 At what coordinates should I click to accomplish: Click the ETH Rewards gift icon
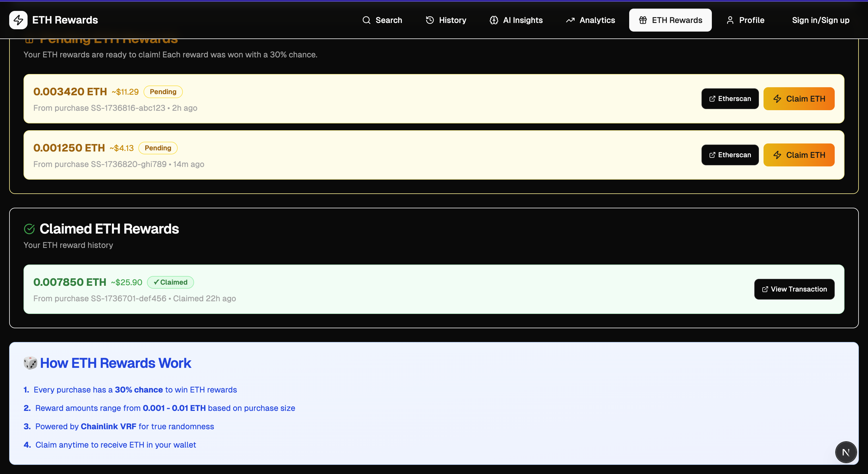[x=643, y=20]
